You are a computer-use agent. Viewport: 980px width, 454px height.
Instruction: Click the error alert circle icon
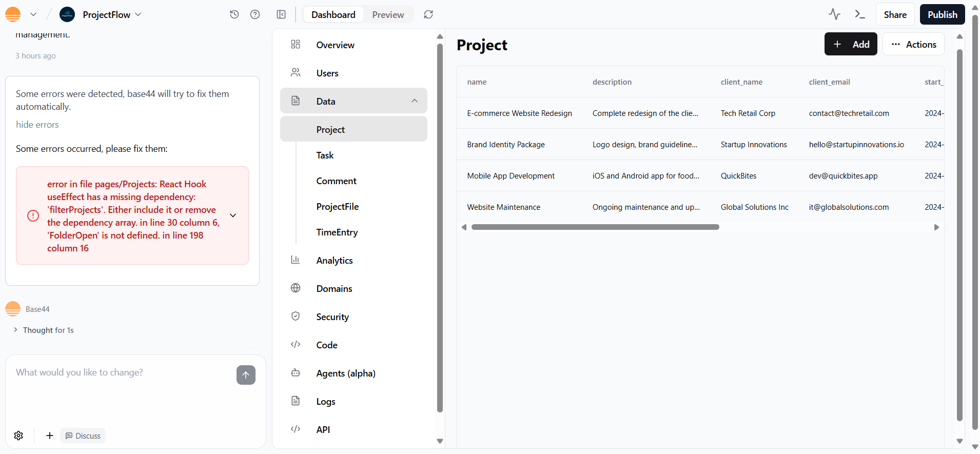[33, 215]
